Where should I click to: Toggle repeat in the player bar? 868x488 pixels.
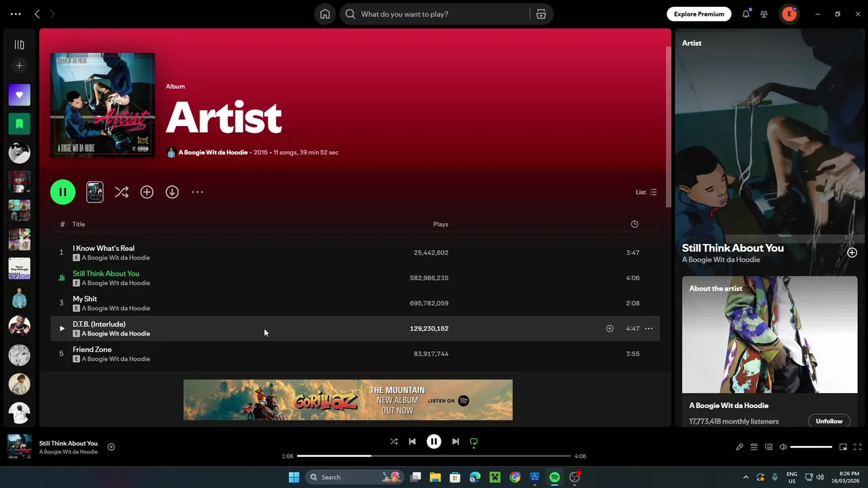pos(473,441)
